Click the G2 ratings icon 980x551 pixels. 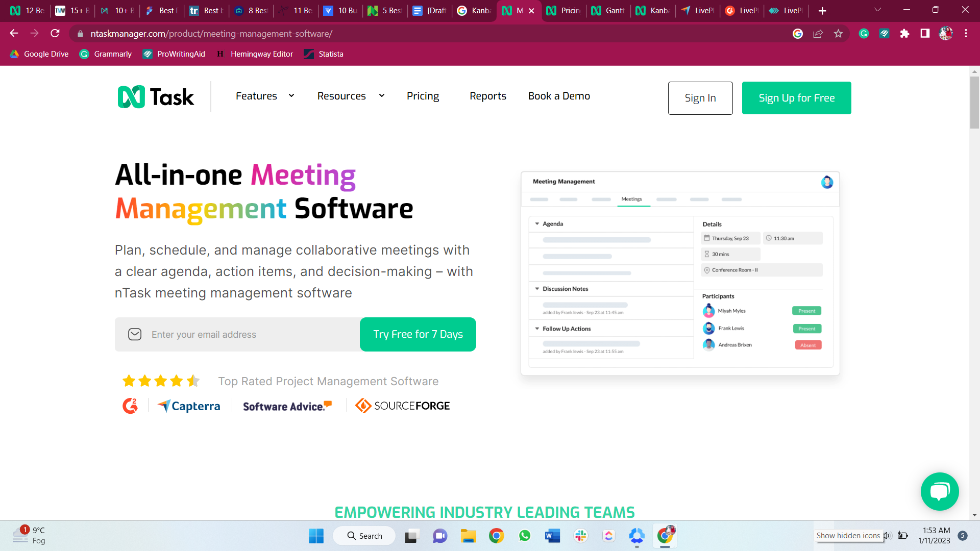tap(129, 405)
